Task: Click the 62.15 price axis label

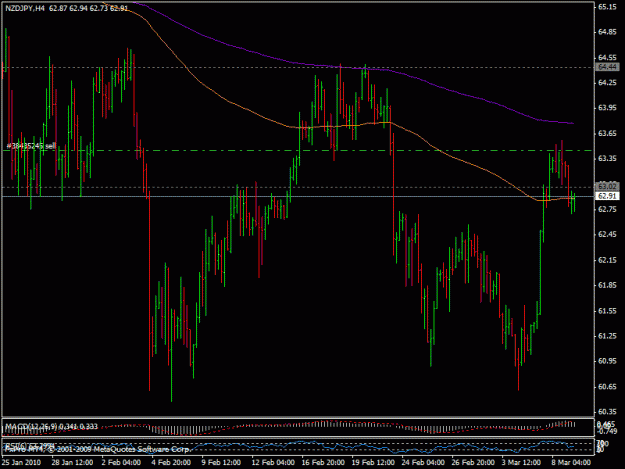Action: coord(607,260)
